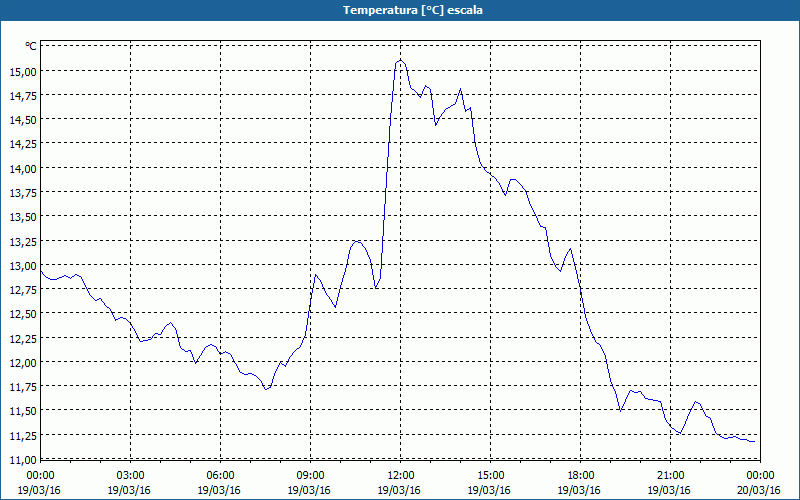This screenshot has width=800, height=500.
Task: Select the 11,25 y-axis label
Action: tap(23, 435)
